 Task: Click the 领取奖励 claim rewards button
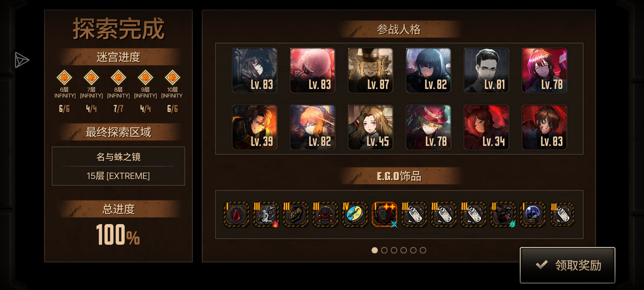[x=567, y=265]
